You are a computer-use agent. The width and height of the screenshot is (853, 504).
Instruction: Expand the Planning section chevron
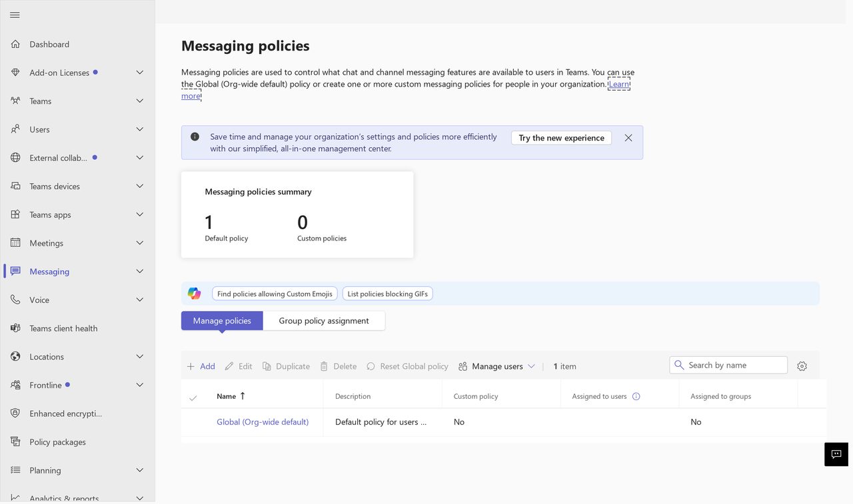tap(139, 470)
